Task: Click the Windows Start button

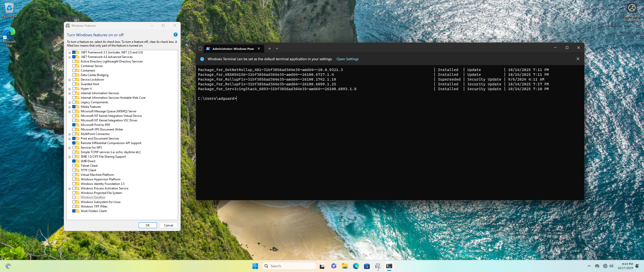Action: [255, 266]
